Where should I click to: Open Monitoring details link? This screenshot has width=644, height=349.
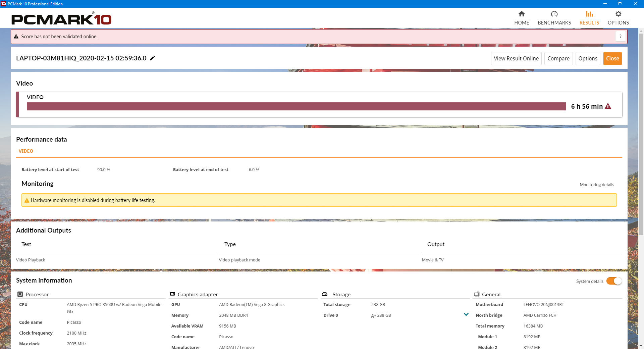click(597, 185)
